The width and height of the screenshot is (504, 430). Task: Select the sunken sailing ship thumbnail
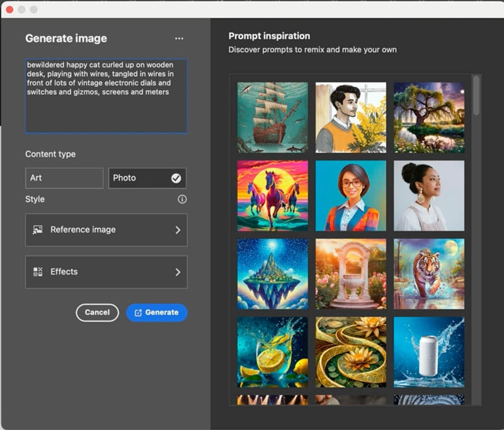coord(273,118)
